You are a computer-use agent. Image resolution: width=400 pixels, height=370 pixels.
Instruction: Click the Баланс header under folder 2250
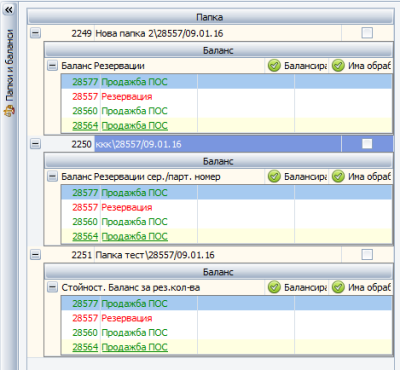pyautogui.click(x=218, y=162)
